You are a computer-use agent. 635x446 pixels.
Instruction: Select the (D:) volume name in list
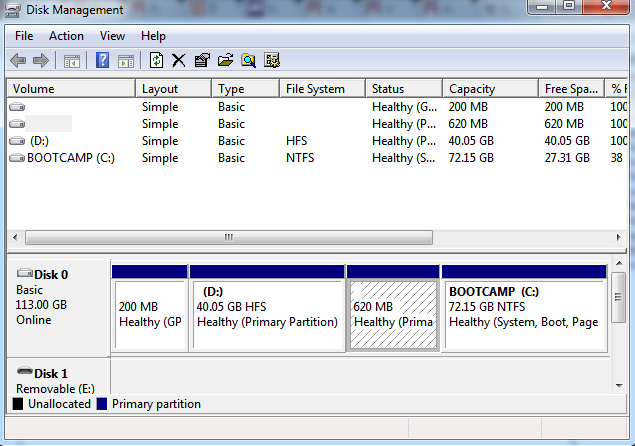click(39, 141)
